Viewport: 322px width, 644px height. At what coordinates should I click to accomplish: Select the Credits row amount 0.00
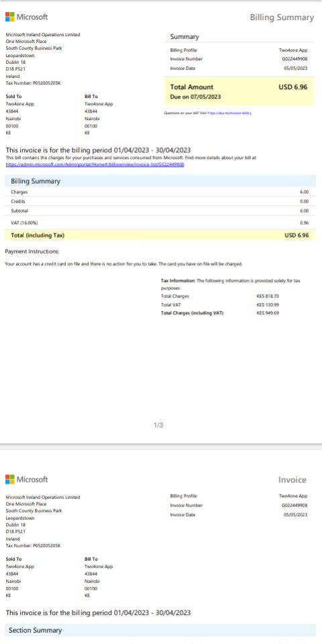click(304, 201)
